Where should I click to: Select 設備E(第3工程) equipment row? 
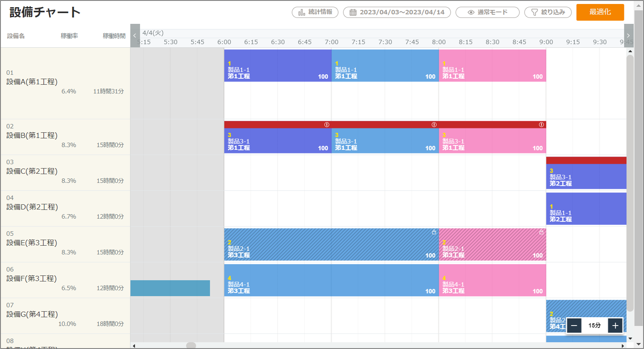(x=65, y=244)
